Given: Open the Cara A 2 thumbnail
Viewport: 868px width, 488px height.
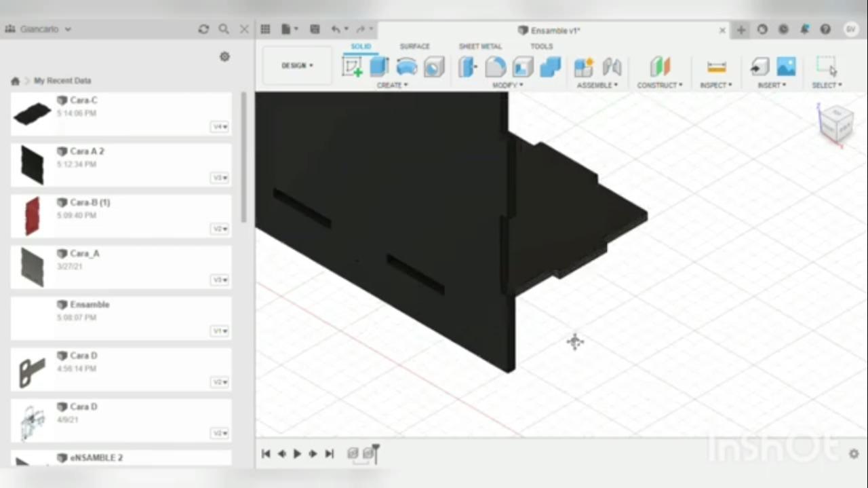Looking at the screenshot, I should [x=32, y=164].
